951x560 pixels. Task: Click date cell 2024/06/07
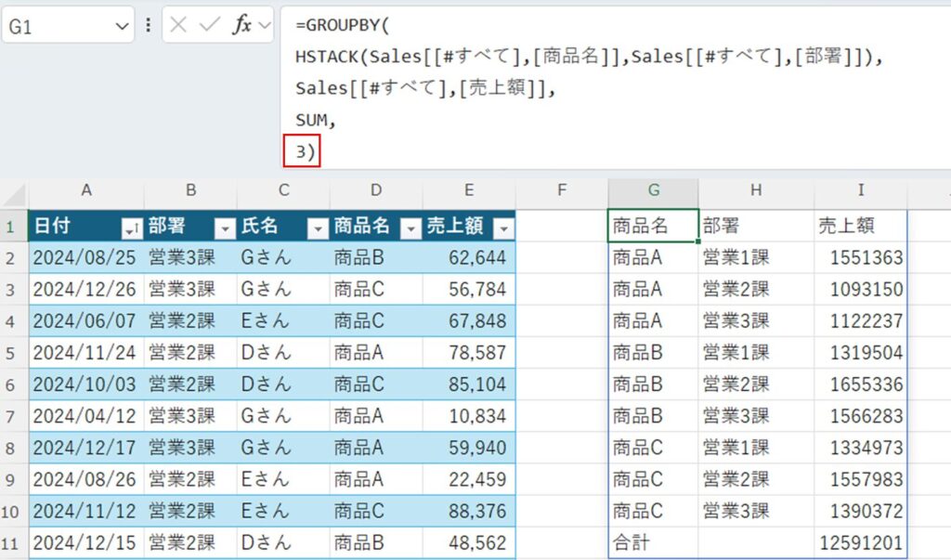86,321
